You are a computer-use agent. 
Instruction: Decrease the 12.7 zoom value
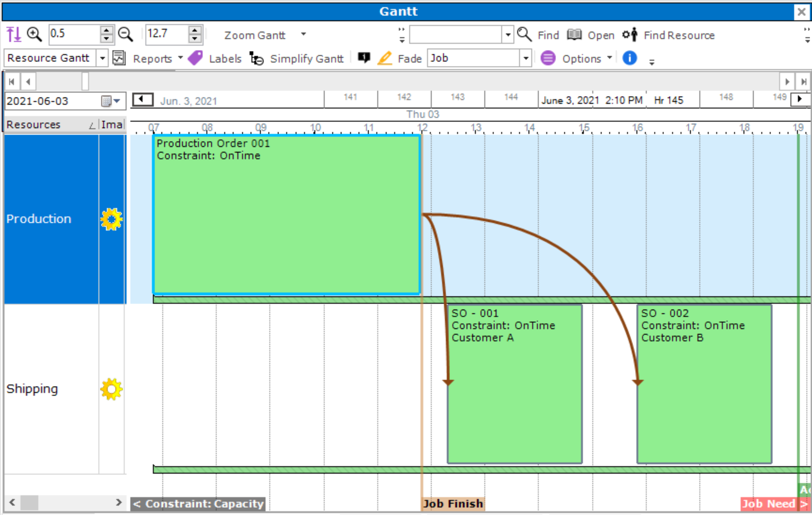click(195, 39)
